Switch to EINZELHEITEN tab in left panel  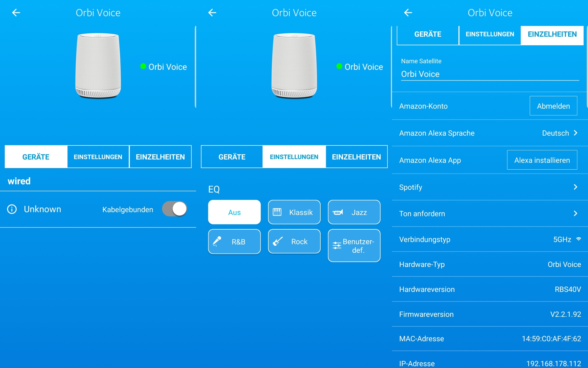click(160, 157)
